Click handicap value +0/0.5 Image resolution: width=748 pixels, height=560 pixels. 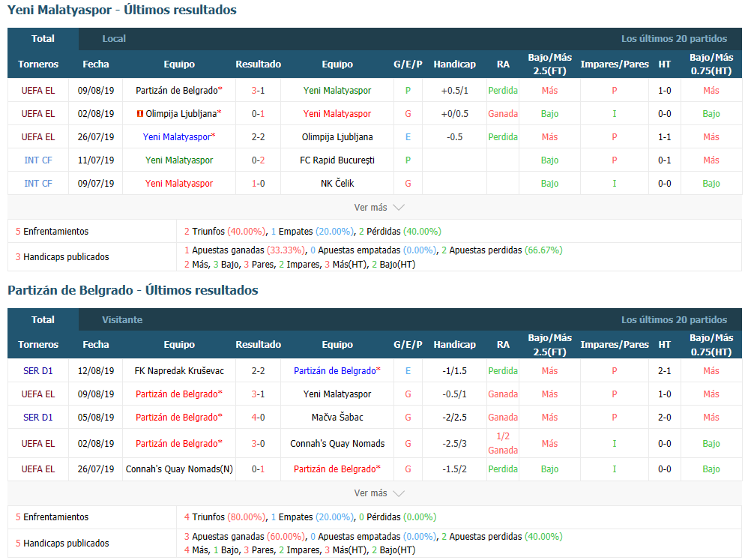pos(455,113)
